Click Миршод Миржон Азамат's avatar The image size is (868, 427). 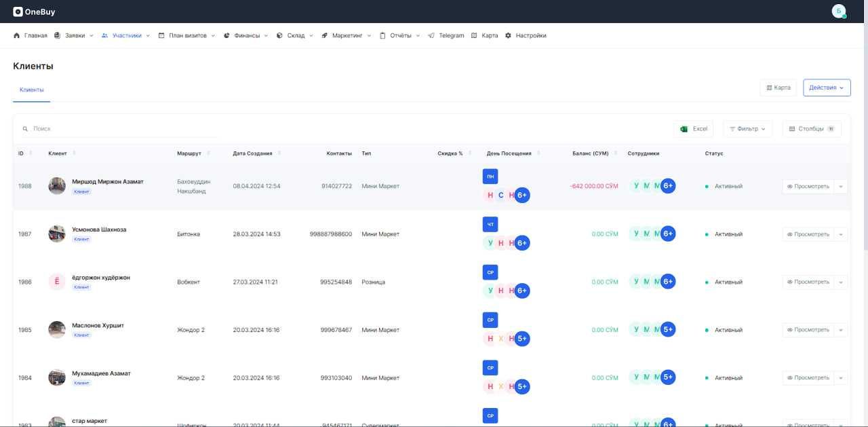(57, 186)
